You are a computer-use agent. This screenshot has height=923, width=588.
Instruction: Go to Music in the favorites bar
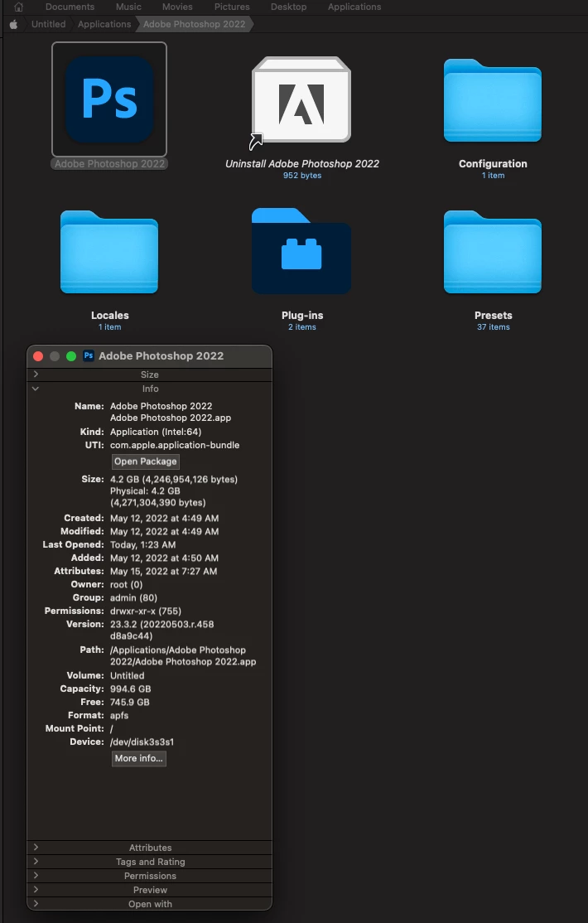tap(128, 7)
